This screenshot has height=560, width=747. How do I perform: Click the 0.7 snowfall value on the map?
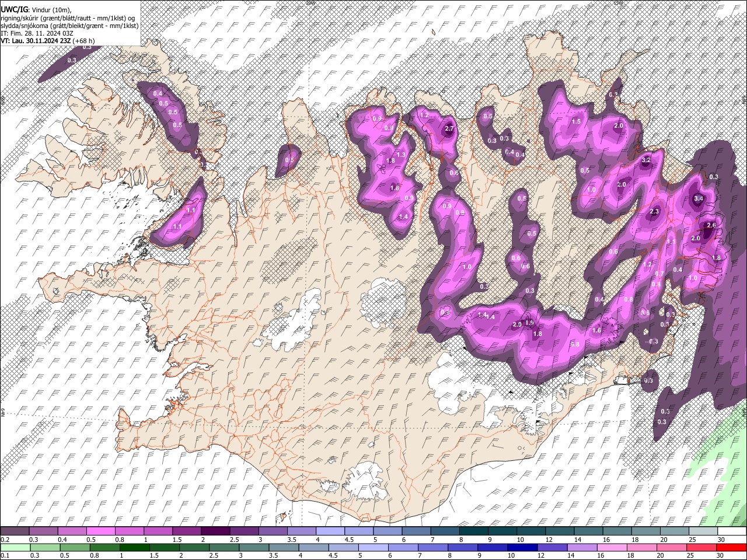pyautogui.click(x=659, y=274)
